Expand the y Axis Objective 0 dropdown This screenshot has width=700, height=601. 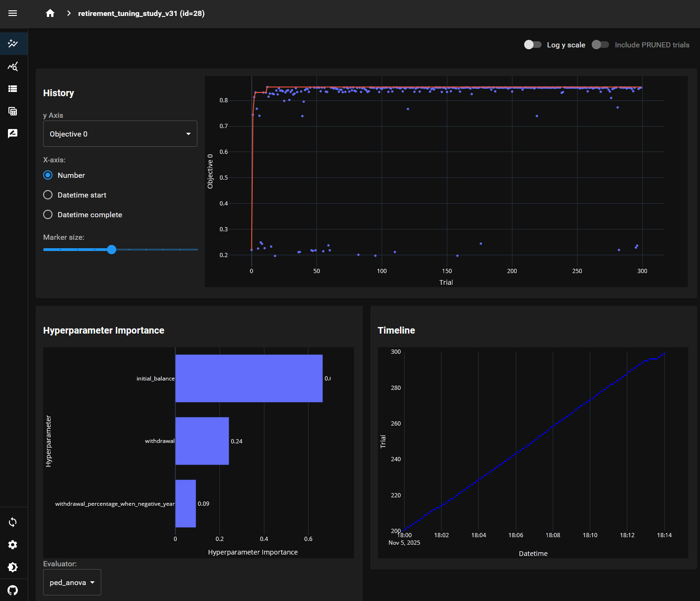[x=120, y=134]
